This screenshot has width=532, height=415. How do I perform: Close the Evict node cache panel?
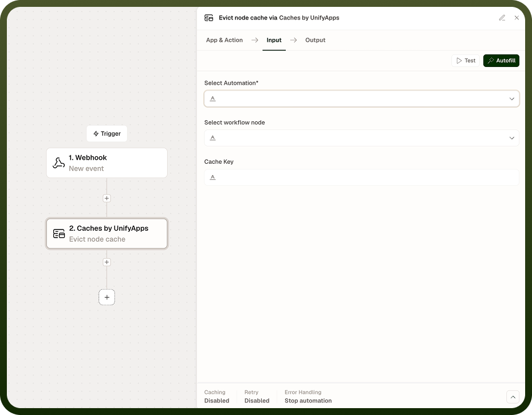[x=517, y=18]
